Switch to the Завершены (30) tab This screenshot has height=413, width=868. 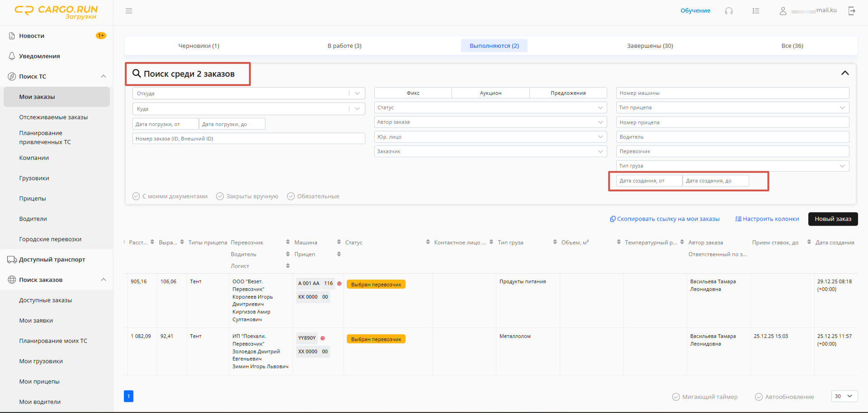coord(650,46)
